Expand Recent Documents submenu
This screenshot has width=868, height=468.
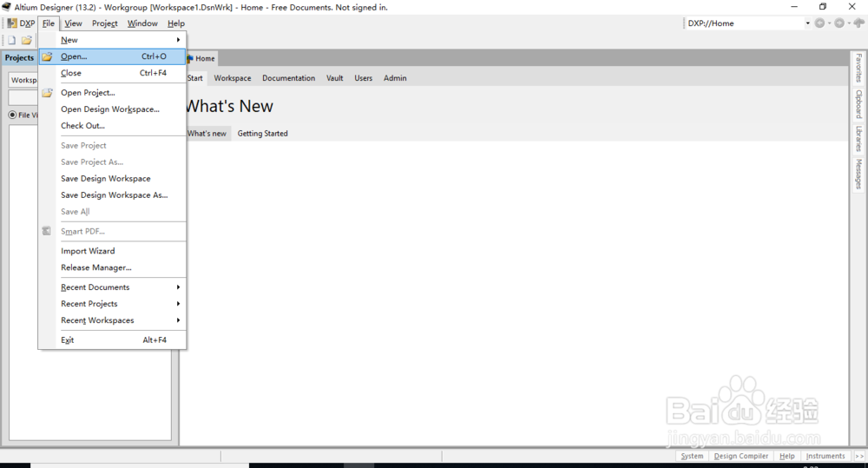[178, 287]
